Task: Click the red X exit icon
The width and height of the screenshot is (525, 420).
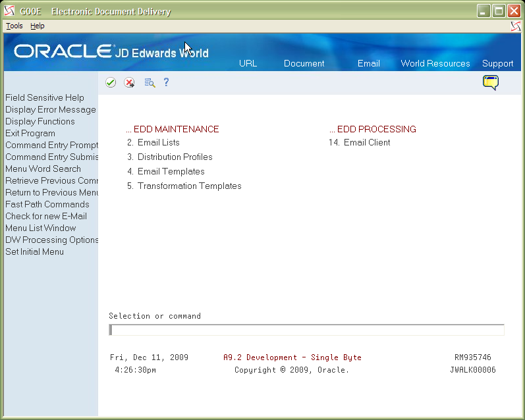Action: [x=129, y=82]
